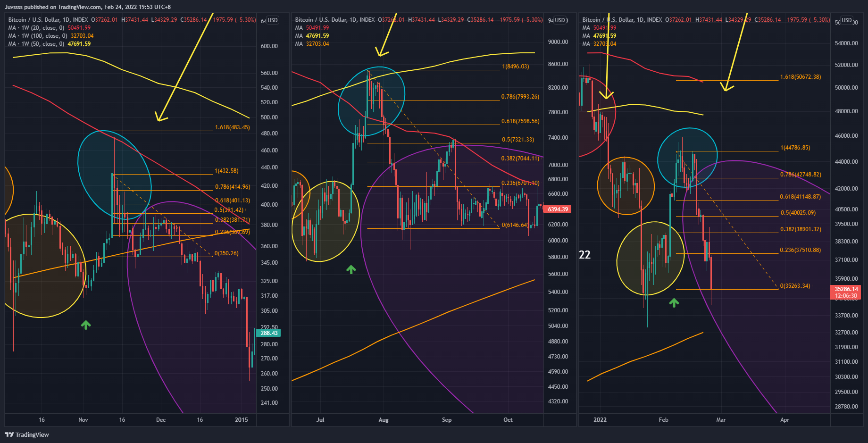Click 'Apr' on the right chart time axis

coord(785,420)
